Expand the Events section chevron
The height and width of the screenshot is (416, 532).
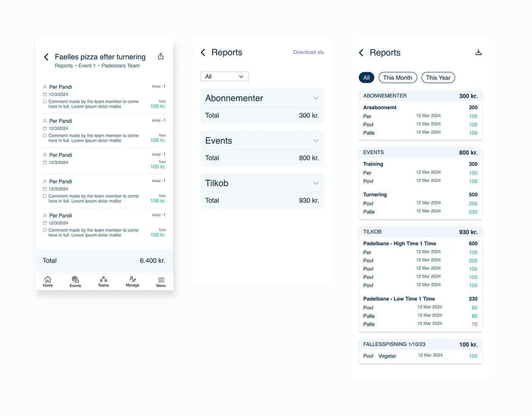point(316,141)
